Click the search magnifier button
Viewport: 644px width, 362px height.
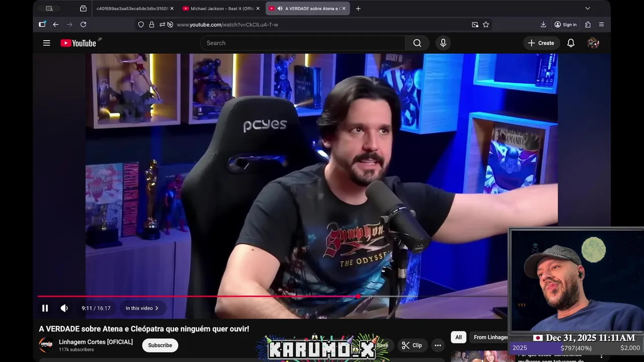417,43
